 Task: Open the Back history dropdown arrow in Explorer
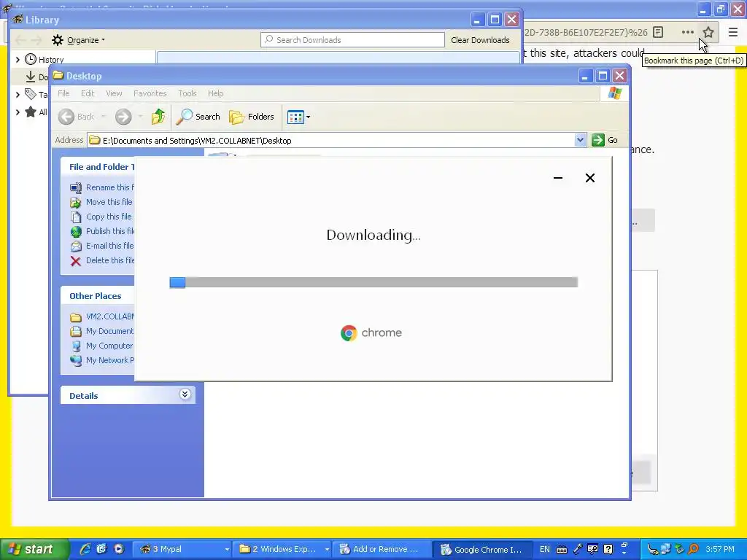[x=104, y=117]
